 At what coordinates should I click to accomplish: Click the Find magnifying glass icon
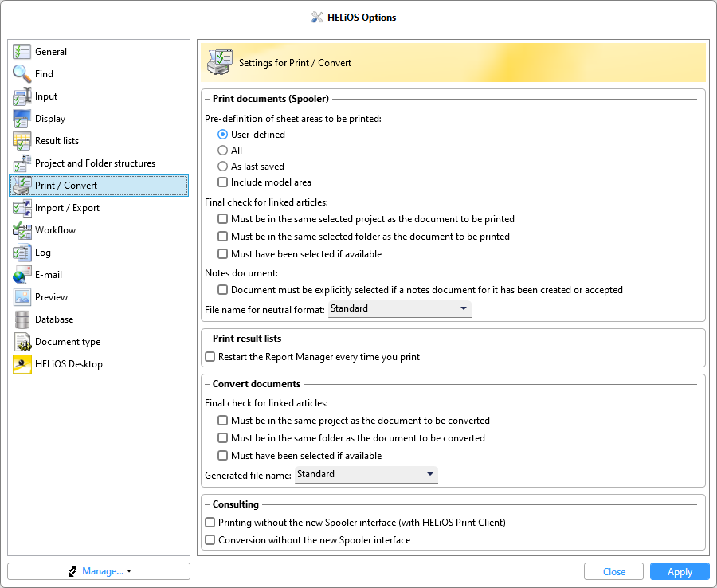(22, 73)
